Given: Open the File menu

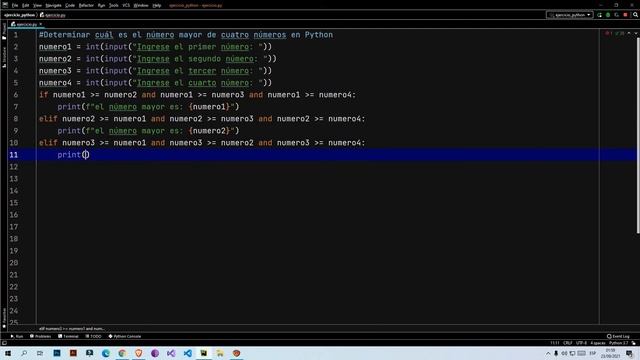Looking at the screenshot, I should pos(15,5).
